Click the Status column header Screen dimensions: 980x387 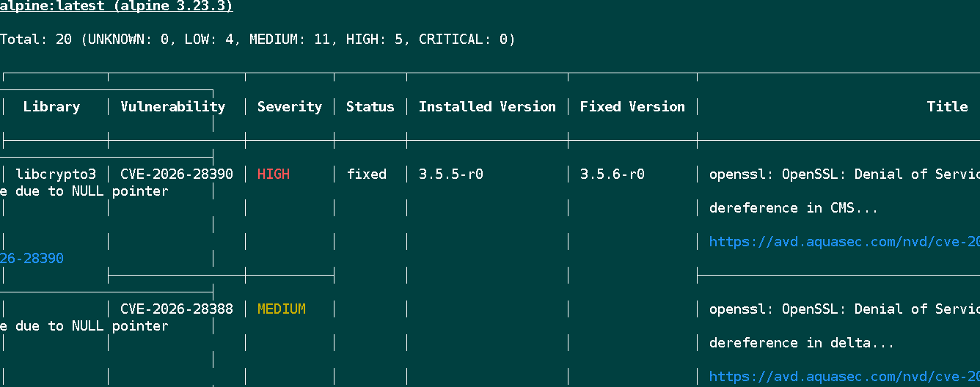[370, 107]
